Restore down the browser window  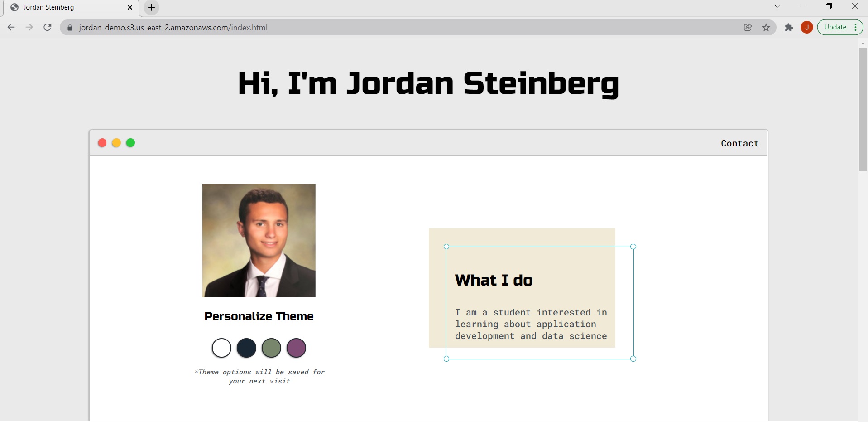point(829,6)
